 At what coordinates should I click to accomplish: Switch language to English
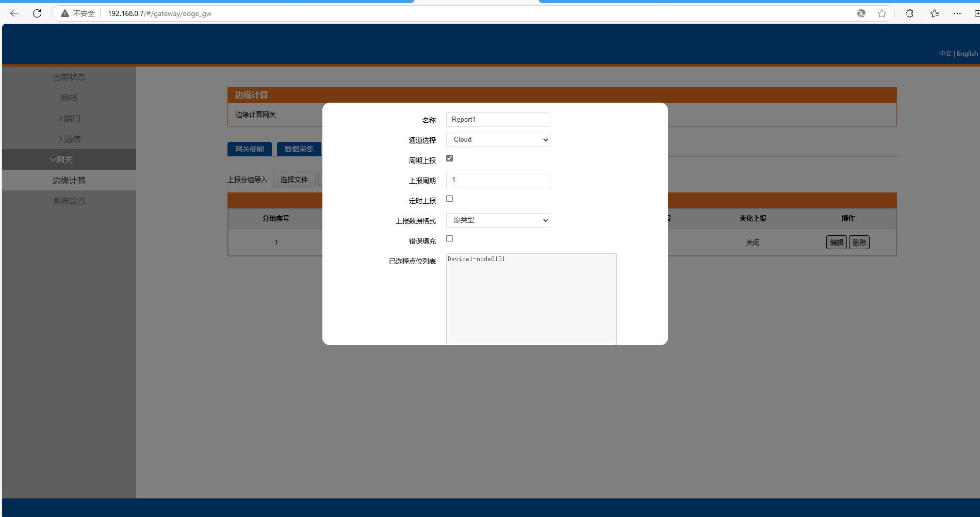(967, 54)
